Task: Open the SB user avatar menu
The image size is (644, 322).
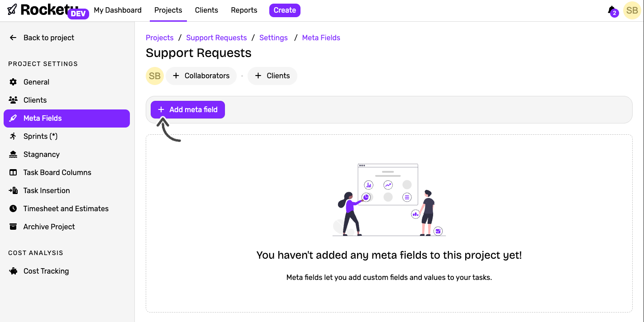Action: tap(632, 10)
